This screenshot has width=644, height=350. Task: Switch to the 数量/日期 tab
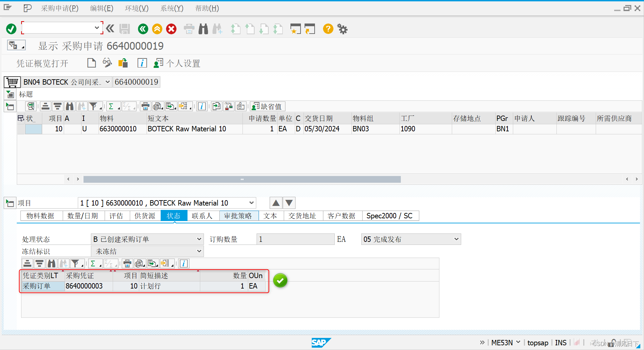coord(83,216)
